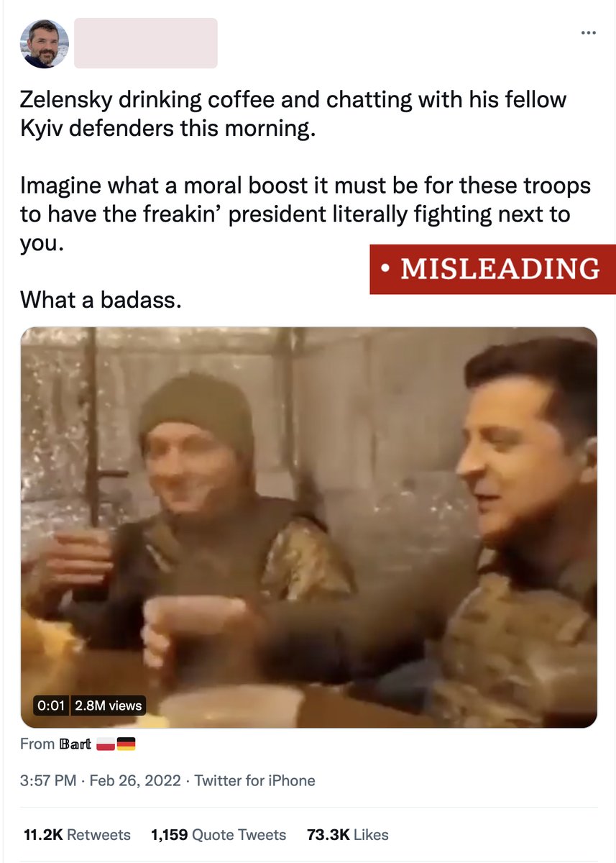Image resolution: width=616 pixels, height=863 pixels.
Task: Click the "What a badass." text line
Action: (x=101, y=300)
